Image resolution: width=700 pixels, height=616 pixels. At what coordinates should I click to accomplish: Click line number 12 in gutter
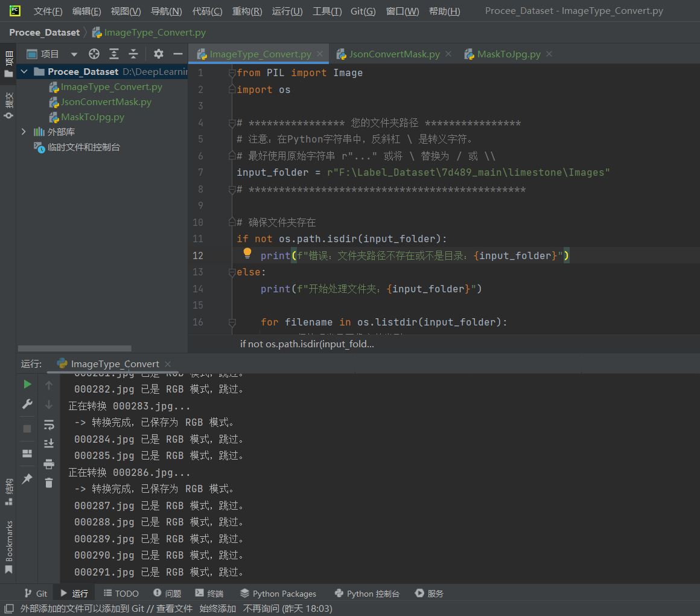point(198,255)
